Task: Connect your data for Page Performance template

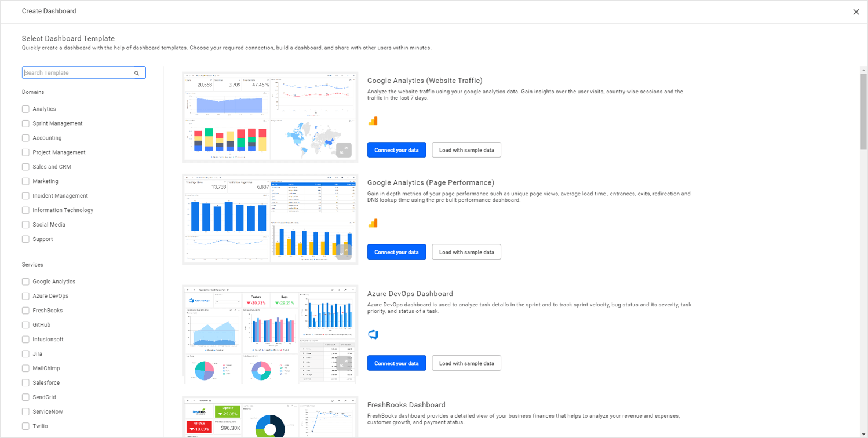Action: click(x=396, y=252)
